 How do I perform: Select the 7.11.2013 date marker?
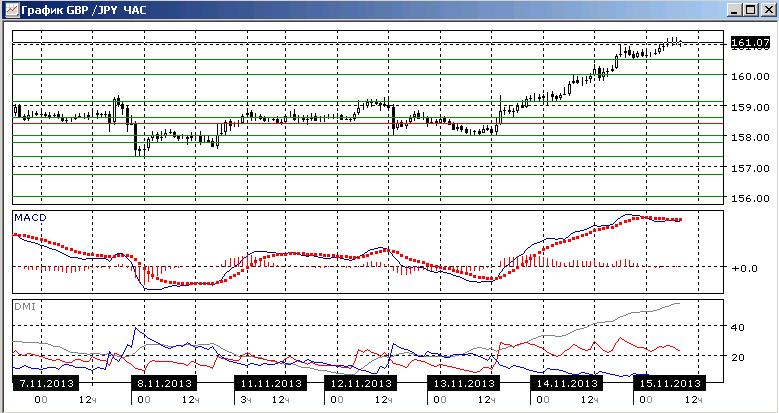tap(46, 384)
